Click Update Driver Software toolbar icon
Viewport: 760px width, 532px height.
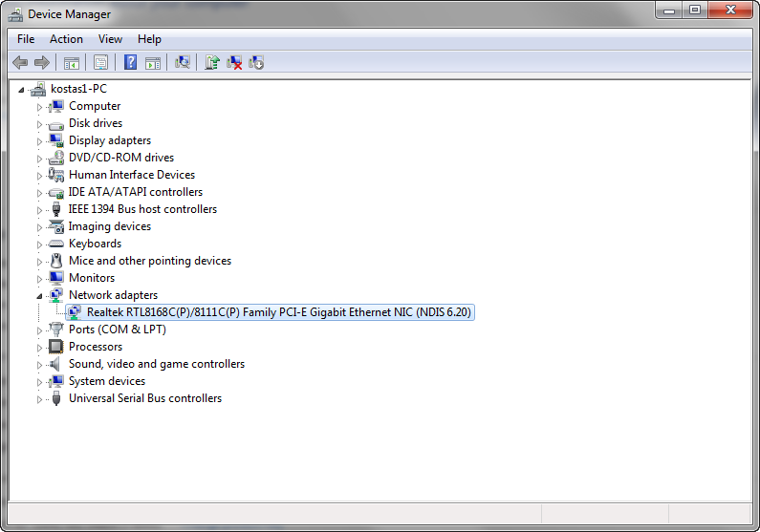click(x=212, y=62)
